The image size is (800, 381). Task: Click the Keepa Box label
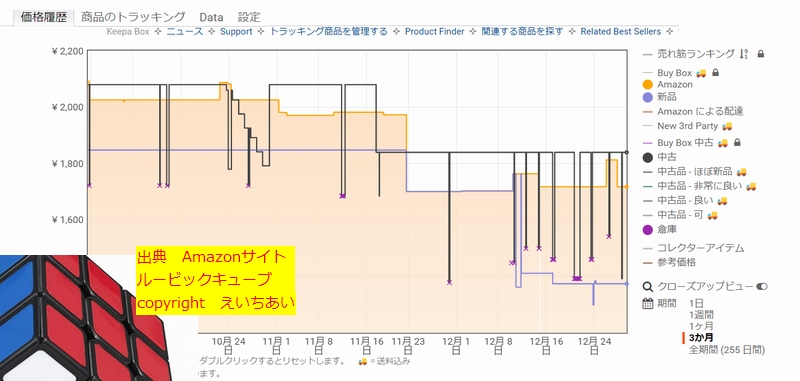click(x=128, y=32)
